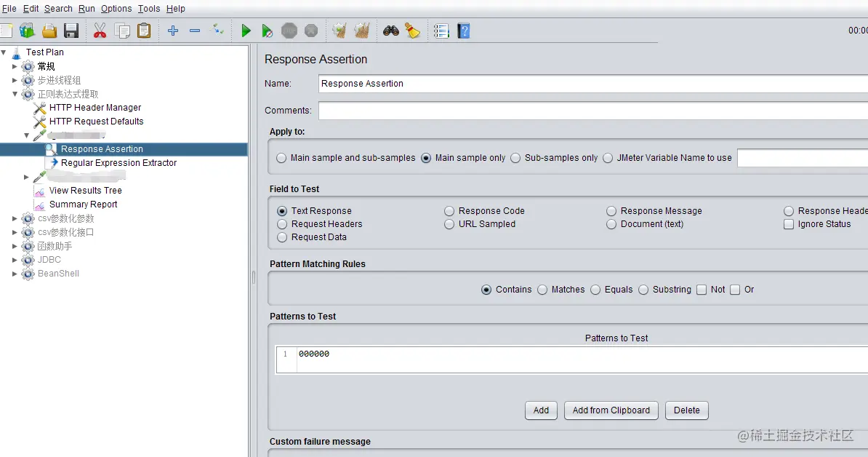The image size is (868, 457).
Task: Collapse the Test Plan root node
Action: tap(4, 52)
